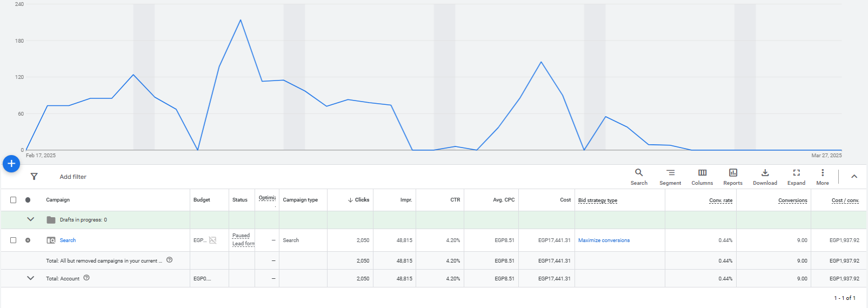Click the Add filter field
Viewport: 868px width, 308px height.
coord(73,177)
